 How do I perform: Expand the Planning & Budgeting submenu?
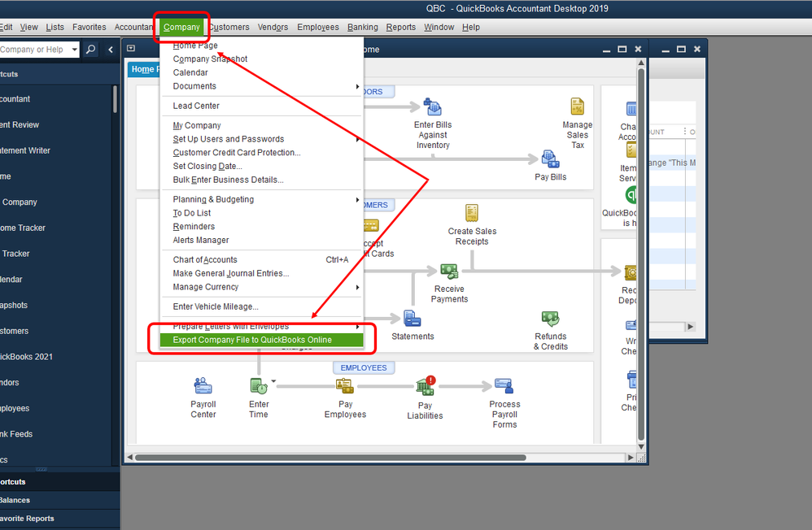tap(357, 200)
